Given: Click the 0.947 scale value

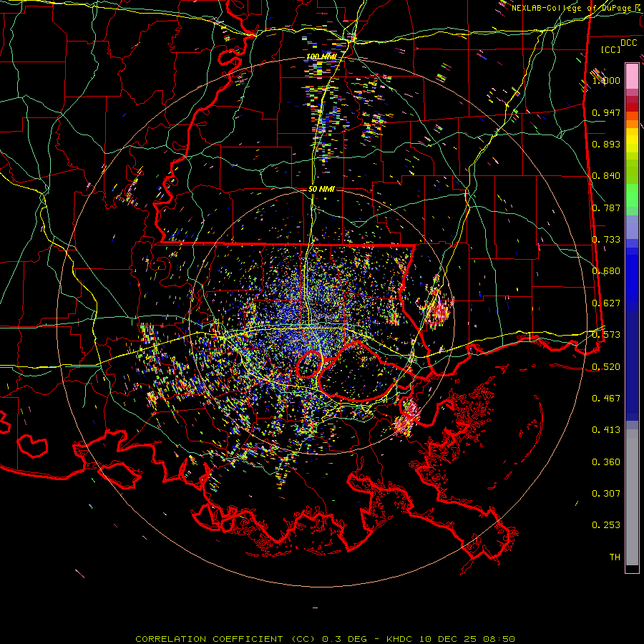Looking at the screenshot, I should click(606, 112).
